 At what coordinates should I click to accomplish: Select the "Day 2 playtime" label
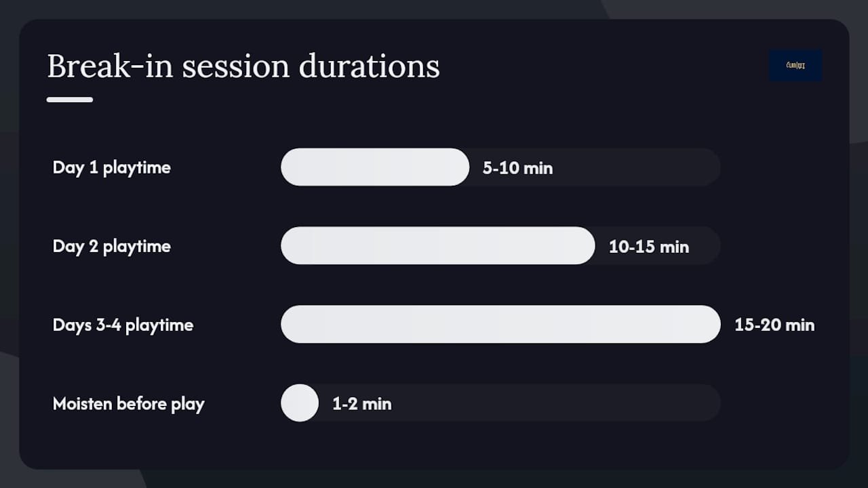pyautogui.click(x=112, y=246)
